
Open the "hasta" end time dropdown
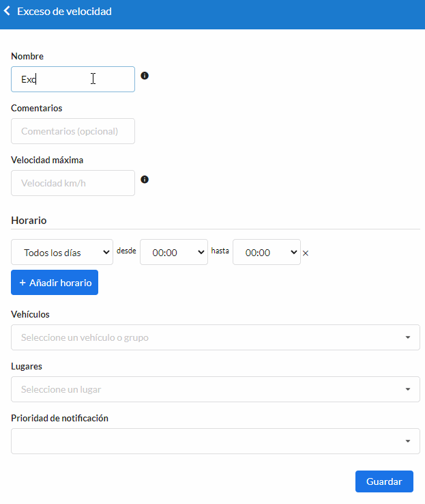(266, 252)
